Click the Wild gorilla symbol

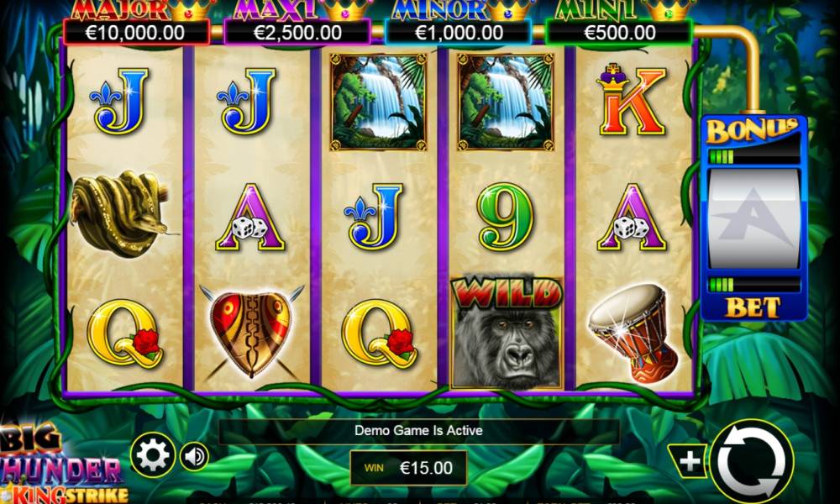coord(507,332)
